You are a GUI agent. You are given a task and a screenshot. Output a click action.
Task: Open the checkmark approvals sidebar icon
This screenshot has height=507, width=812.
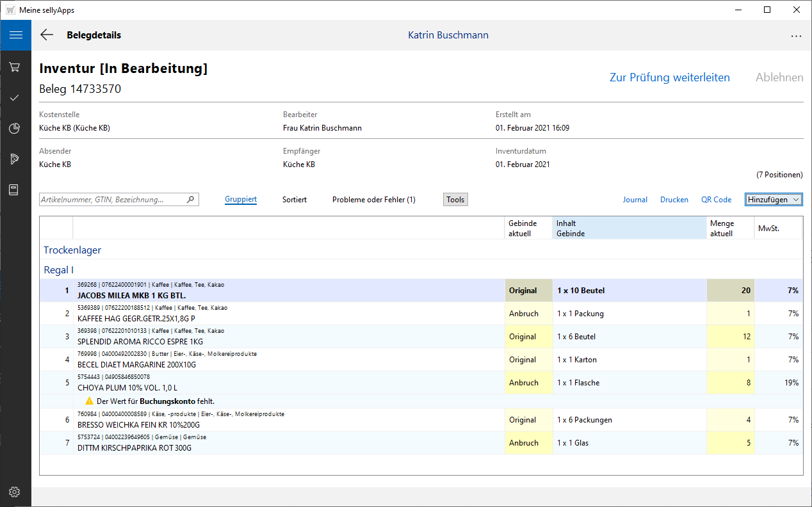(15, 98)
